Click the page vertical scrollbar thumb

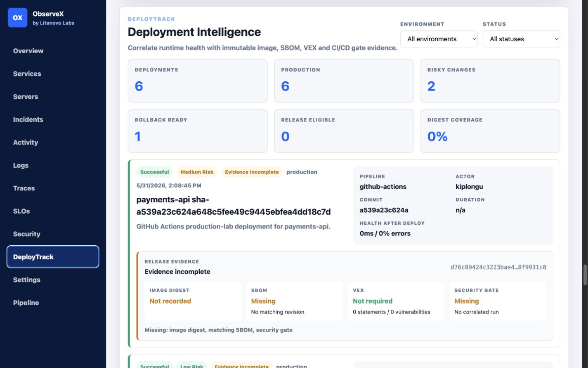(x=585, y=275)
